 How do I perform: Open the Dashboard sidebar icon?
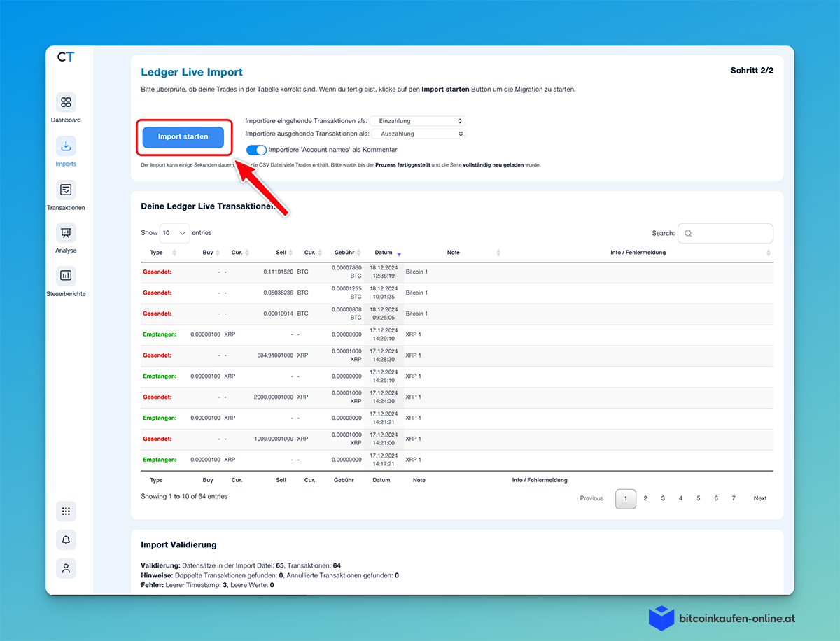pos(66,102)
